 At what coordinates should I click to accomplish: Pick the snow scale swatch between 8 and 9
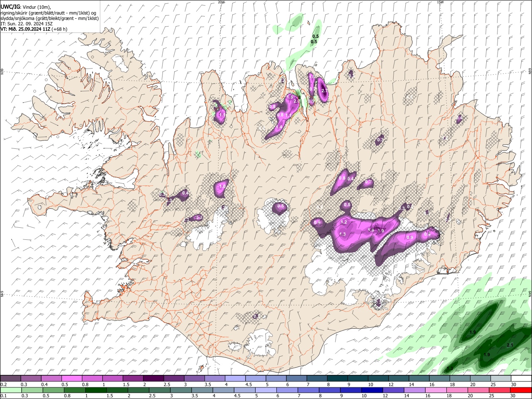point(337,378)
